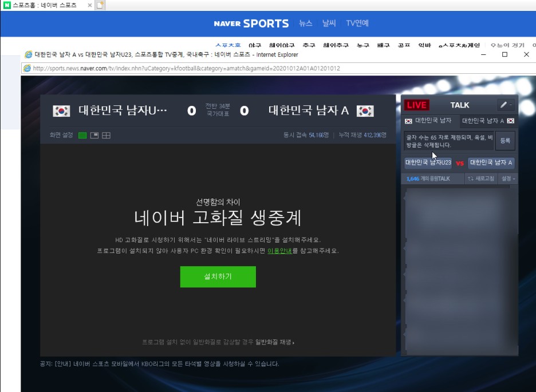
Task: Switch to 대한민국 남자 A tab in the TALK panel
Action: pyautogui.click(x=488, y=121)
